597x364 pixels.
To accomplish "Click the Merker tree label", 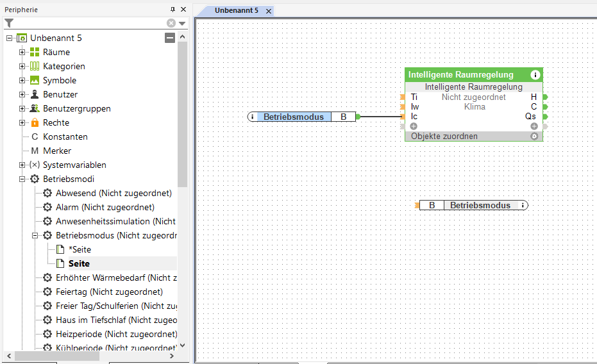I will [57, 151].
